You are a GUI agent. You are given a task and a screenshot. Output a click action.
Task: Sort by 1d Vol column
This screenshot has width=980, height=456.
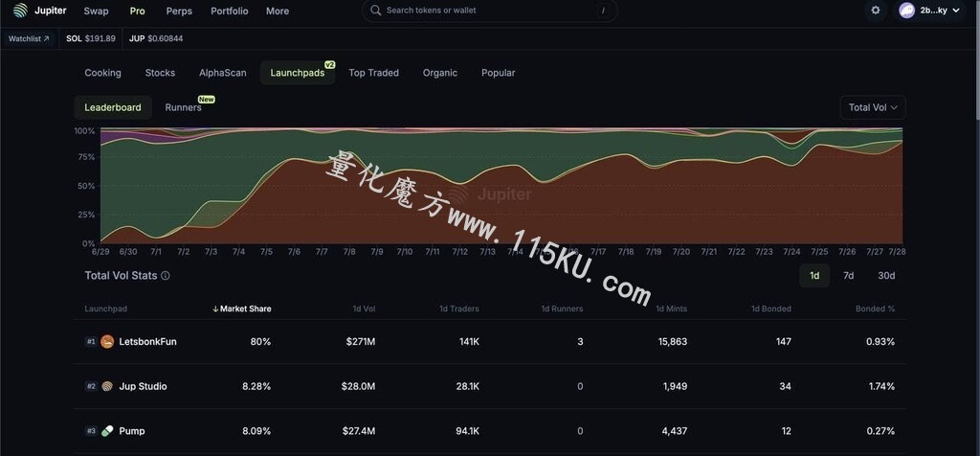363,309
